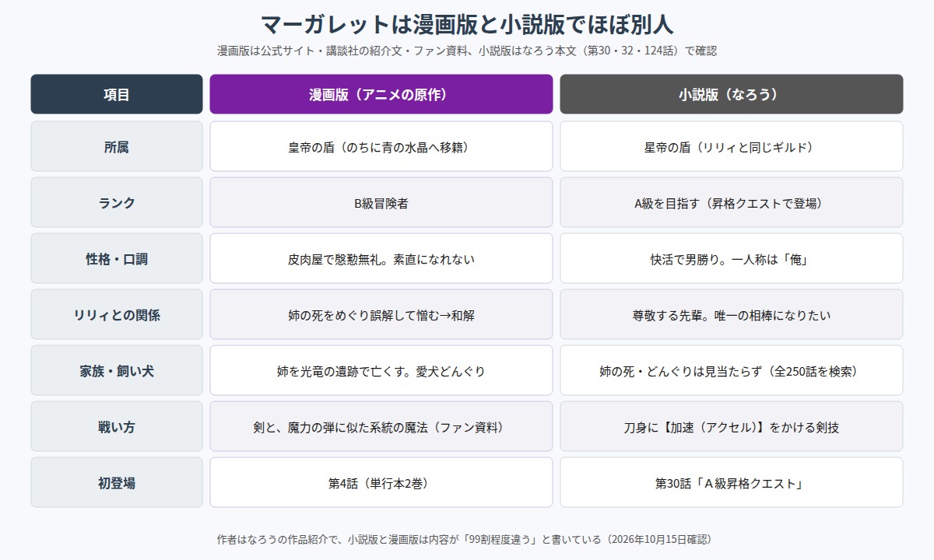Click the title マーガレットは漫画版と小説版でほぼ別人
The image size is (934, 560).
467,24
